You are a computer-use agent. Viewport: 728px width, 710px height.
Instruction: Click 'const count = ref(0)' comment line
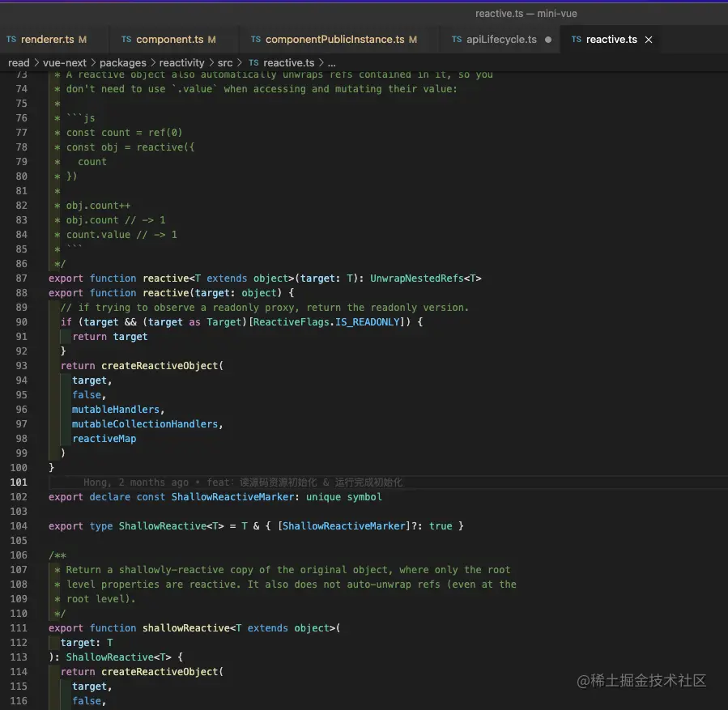click(124, 133)
